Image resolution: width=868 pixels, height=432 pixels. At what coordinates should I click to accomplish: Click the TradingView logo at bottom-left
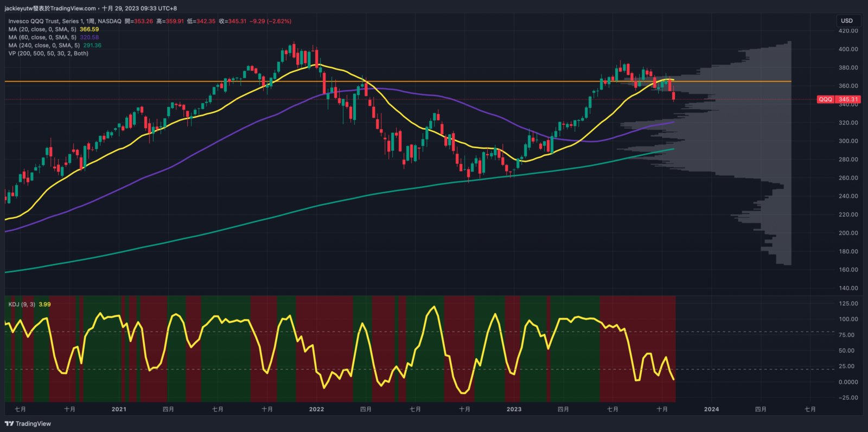coord(28,424)
